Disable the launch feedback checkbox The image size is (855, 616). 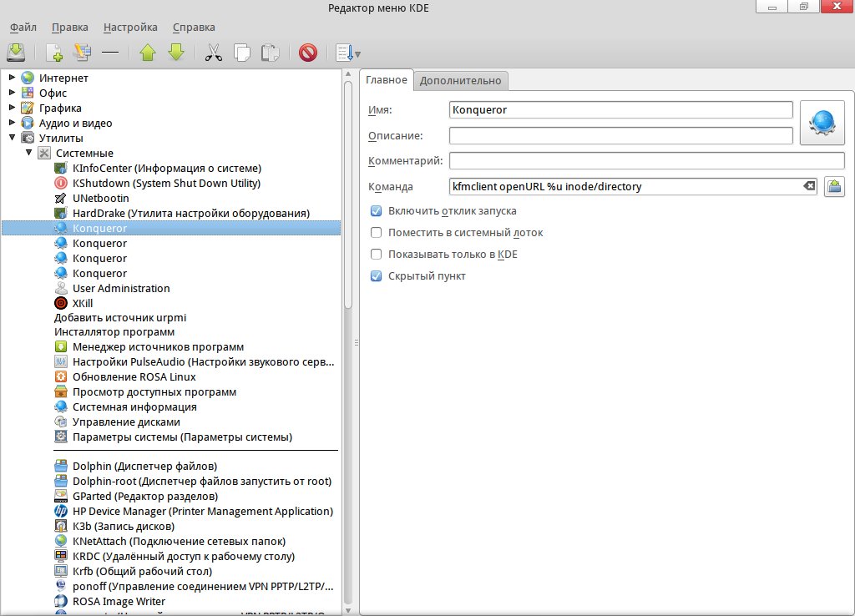click(377, 211)
